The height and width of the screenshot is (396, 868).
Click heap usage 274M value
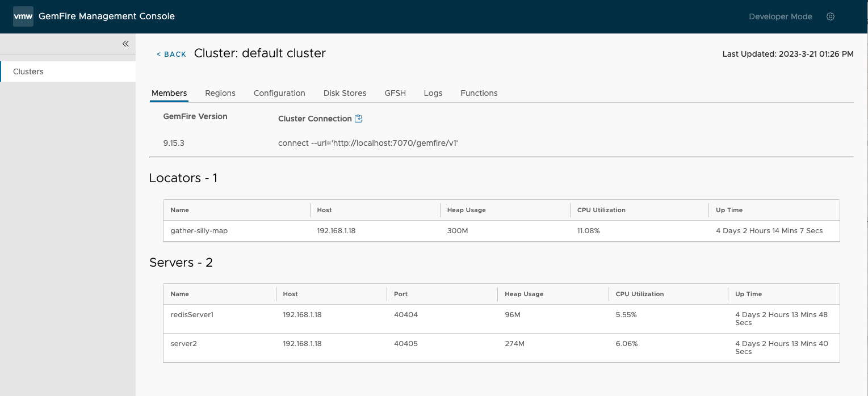tap(514, 343)
